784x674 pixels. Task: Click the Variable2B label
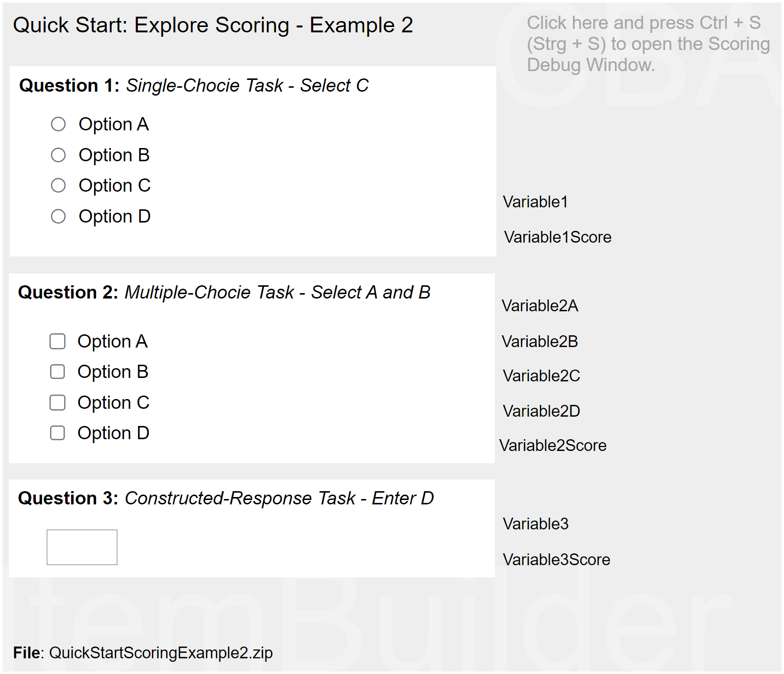[540, 342]
